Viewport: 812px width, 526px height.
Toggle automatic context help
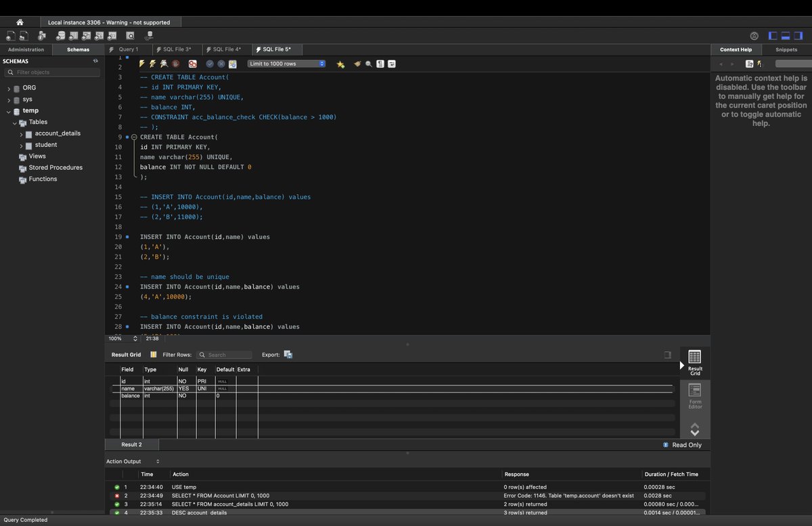(759, 64)
